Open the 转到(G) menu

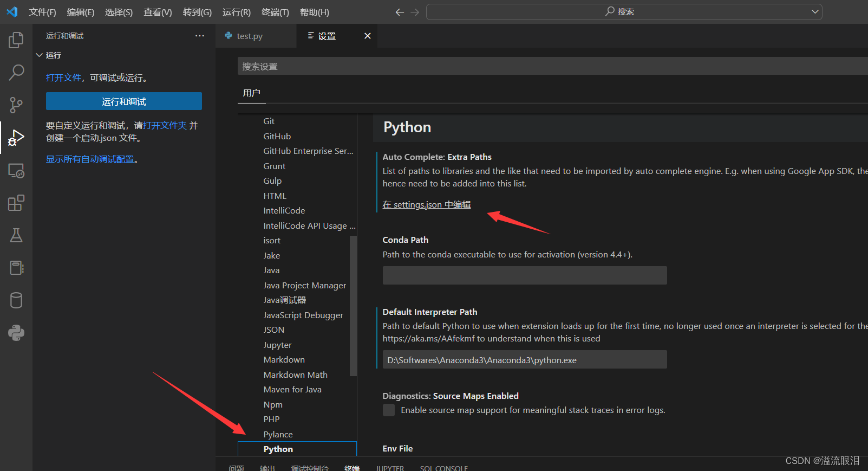[197, 12]
